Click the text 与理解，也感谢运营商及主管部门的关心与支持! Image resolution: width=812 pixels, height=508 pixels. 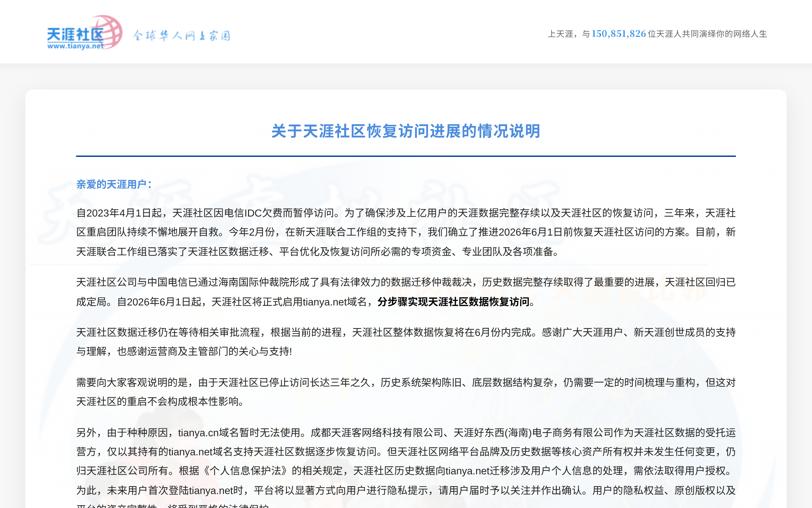click(184, 351)
